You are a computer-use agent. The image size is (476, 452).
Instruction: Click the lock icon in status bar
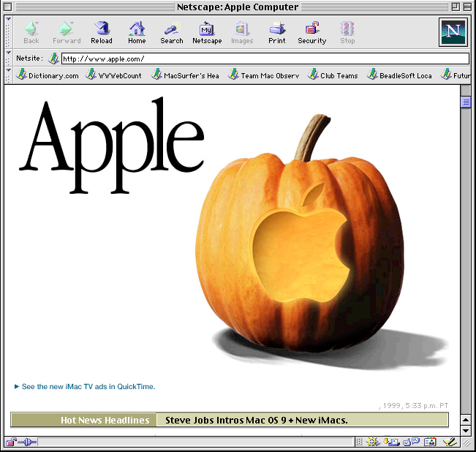pos(10,442)
